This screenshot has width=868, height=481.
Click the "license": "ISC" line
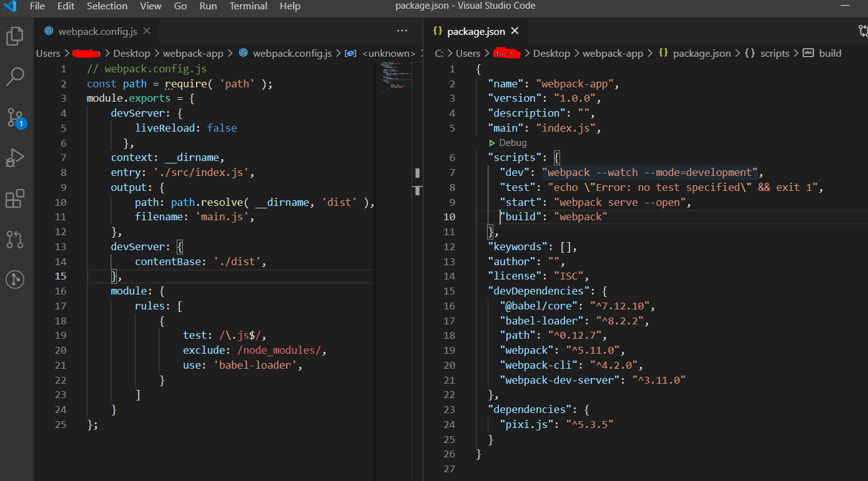(538, 276)
